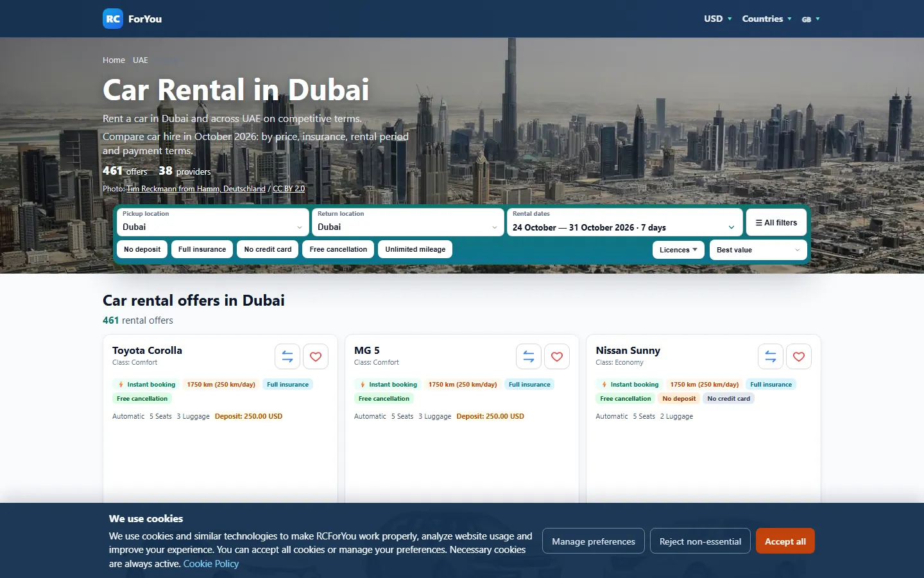Click the Toyota Corolla title
Viewport: 924px width, 578px height.
pyautogui.click(x=147, y=350)
